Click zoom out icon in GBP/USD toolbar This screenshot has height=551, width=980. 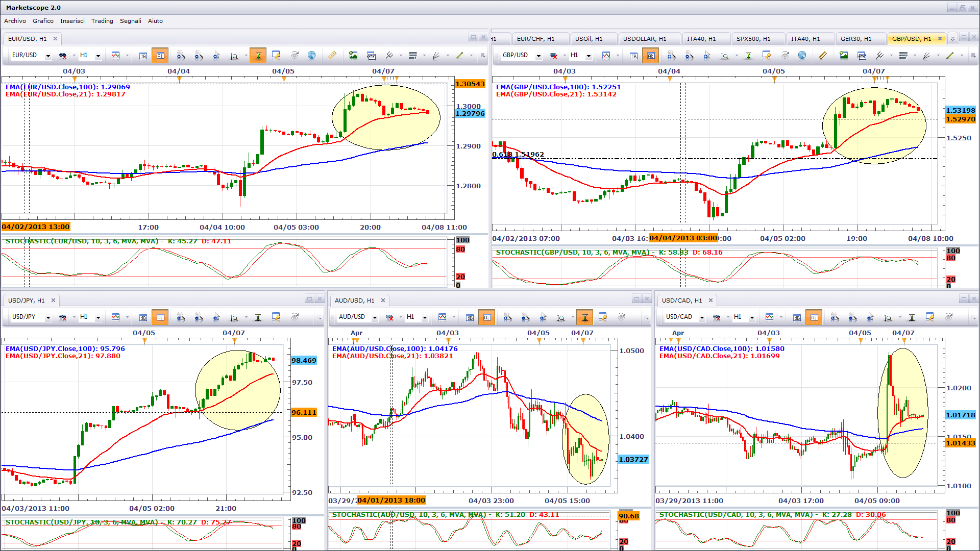(x=689, y=56)
